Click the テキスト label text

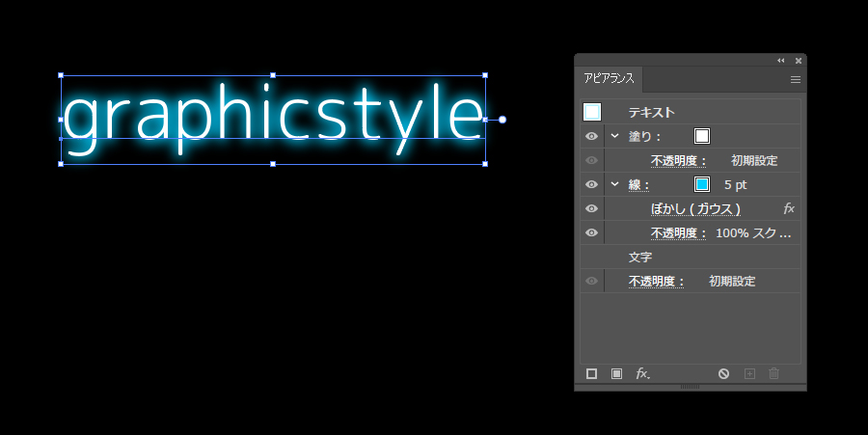(652, 112)
